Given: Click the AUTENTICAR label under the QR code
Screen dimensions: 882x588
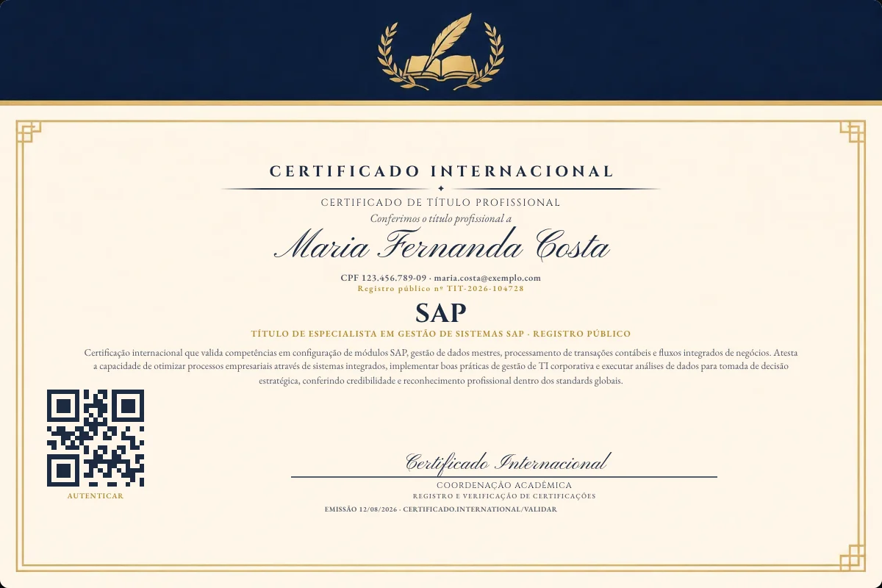Looking at the screenshot, I should click(96, 496).
